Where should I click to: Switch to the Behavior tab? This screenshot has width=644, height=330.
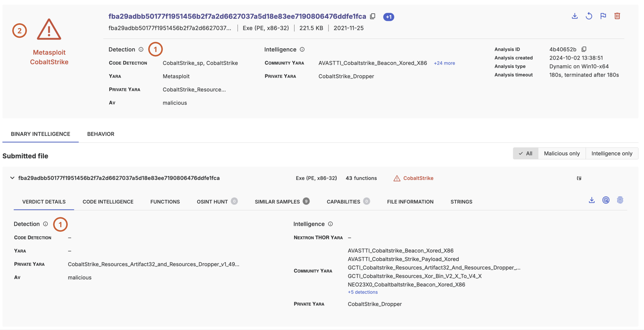click(x=101, y=134)
